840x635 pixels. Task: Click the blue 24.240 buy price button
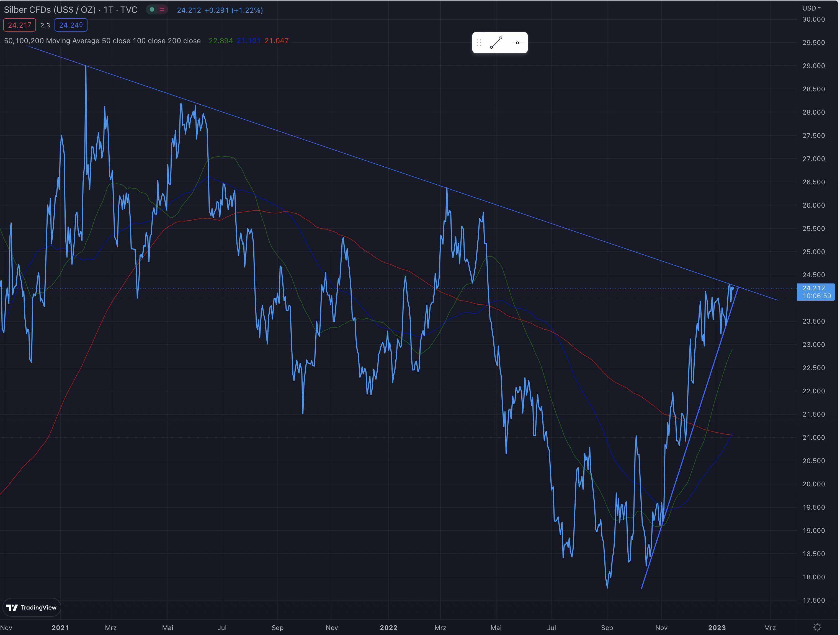71,25
